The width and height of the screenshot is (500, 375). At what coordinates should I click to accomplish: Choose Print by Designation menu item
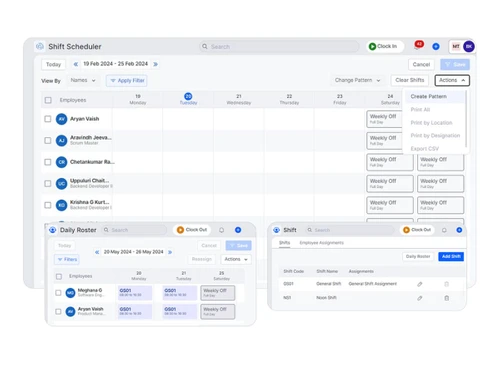[x=435, y=136]
